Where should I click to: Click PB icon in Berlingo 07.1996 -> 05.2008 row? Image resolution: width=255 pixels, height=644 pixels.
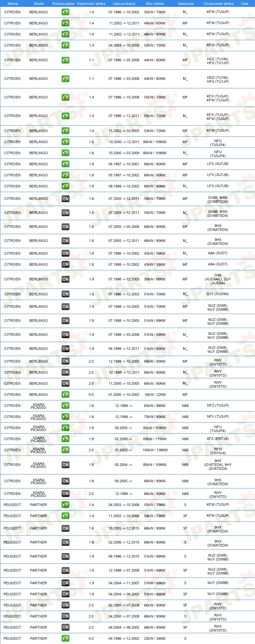click(66, 60)
